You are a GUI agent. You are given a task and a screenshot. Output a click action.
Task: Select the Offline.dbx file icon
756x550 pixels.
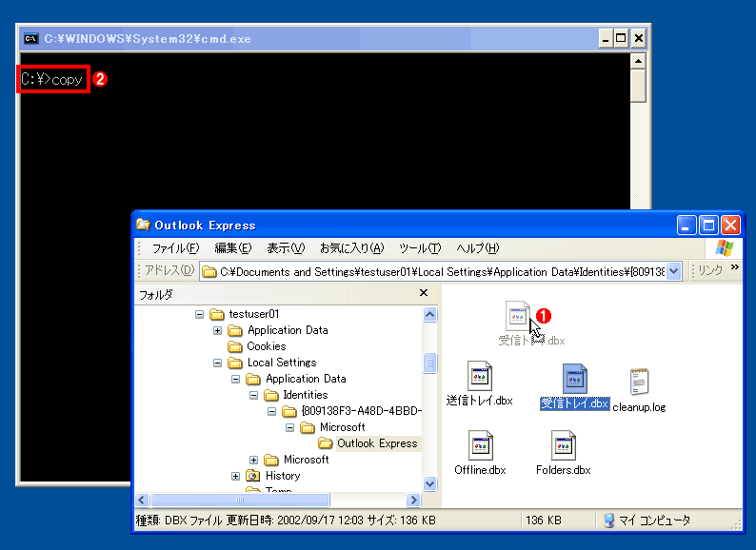[x=480, y=445]
